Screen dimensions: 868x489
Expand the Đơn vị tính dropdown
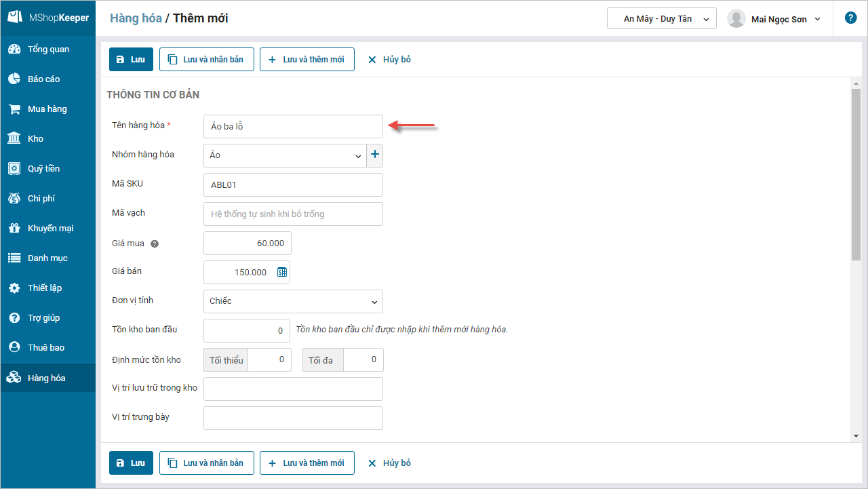point(374,302)
